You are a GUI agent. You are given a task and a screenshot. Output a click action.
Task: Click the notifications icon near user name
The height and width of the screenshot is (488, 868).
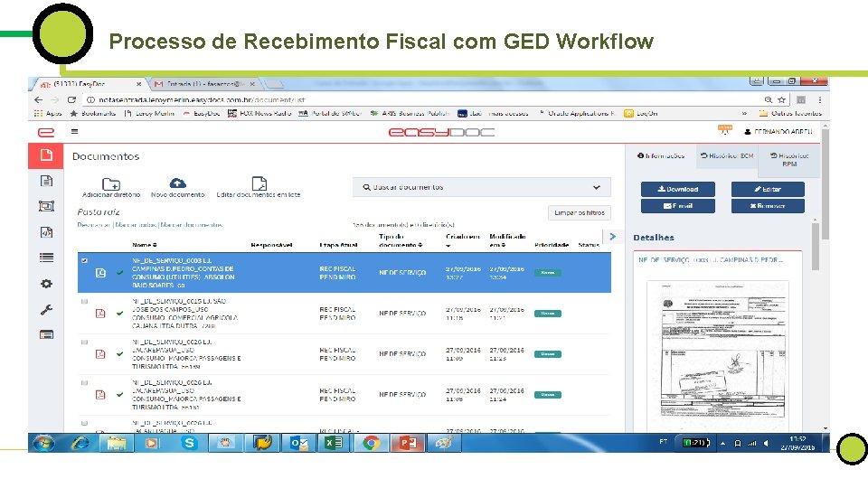tap(724, 130)
